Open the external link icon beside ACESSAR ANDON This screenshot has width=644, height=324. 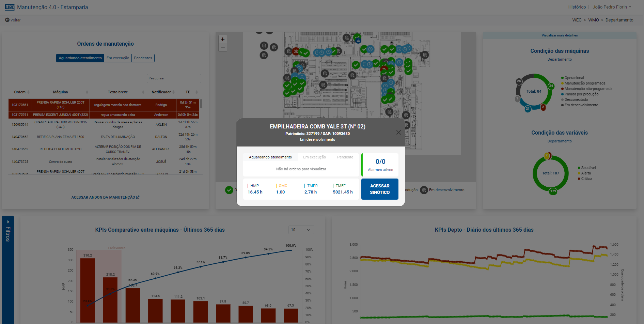tap(138, 197)
